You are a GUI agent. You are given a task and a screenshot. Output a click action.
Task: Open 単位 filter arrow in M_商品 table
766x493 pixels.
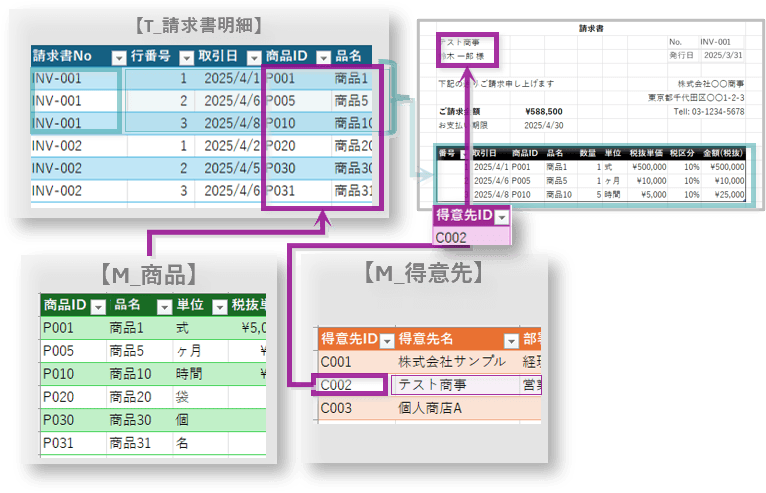point(220,307)
